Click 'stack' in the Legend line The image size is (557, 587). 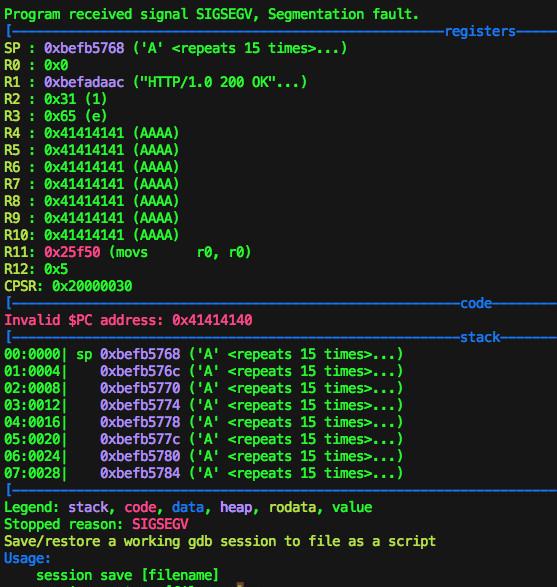88,507
